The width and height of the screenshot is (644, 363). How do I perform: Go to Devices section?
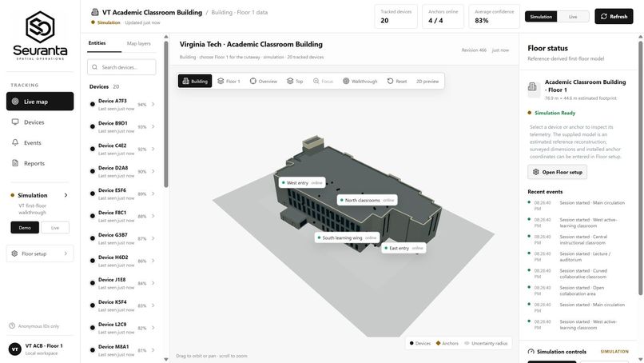tap(40, 122)
